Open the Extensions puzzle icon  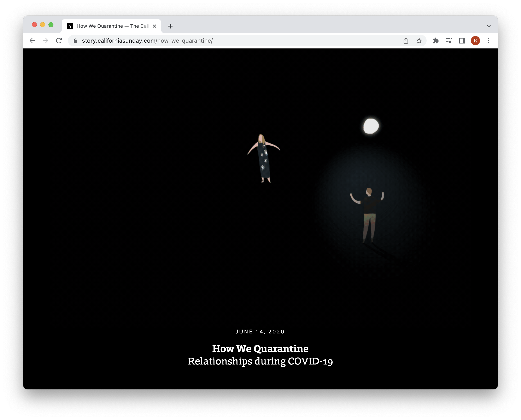point(435,41)
